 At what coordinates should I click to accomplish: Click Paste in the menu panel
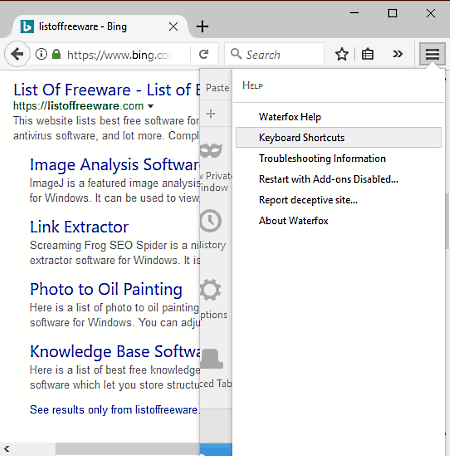pyautogui.click(x=217, y=88)
